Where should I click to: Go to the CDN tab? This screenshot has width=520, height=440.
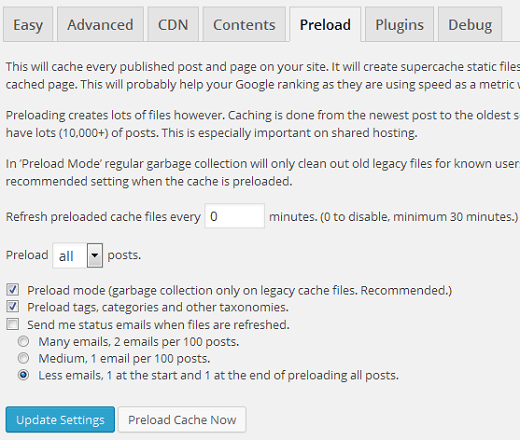pos(173,24)
